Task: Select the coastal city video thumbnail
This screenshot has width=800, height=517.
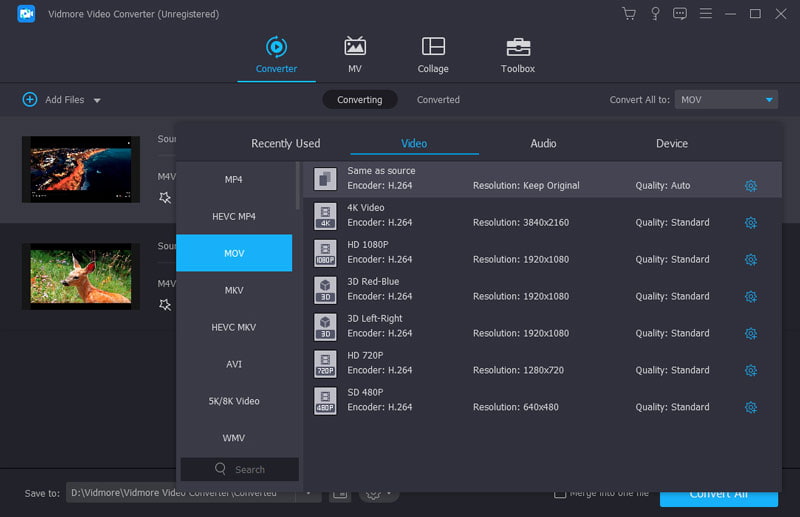Action: (x=81, y=169)
